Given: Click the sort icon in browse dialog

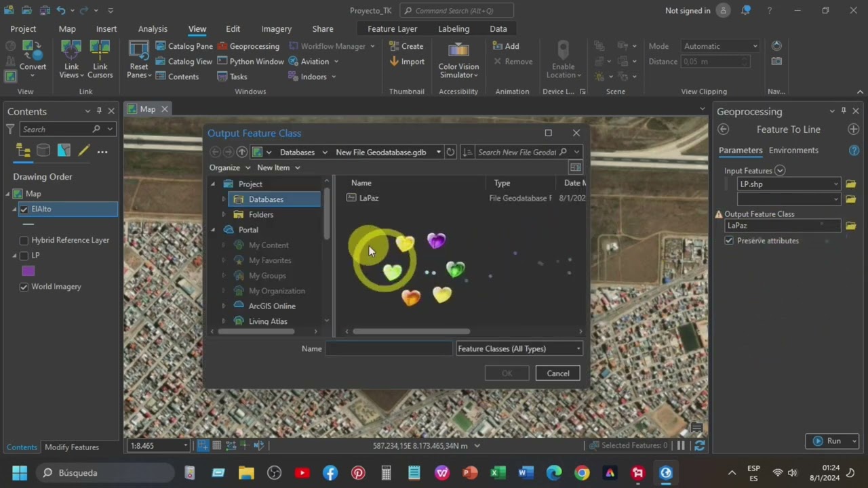Looking at the screenshot, I should (467, 152).
